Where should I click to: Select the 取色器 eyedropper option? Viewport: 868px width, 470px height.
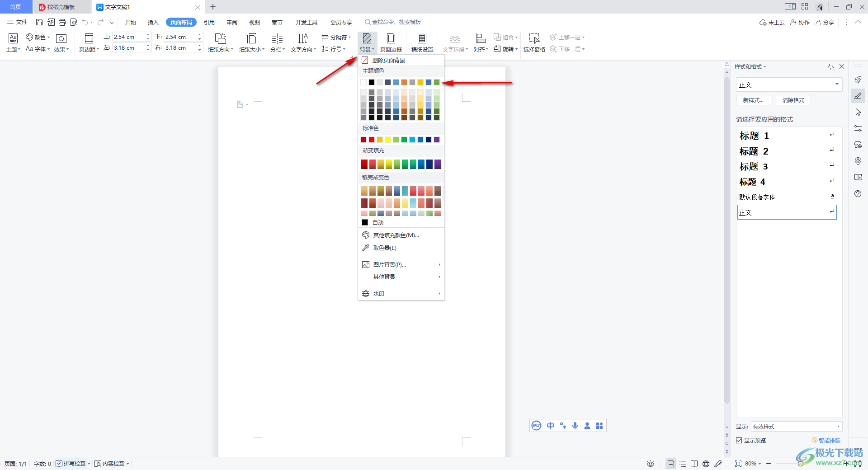385,248
